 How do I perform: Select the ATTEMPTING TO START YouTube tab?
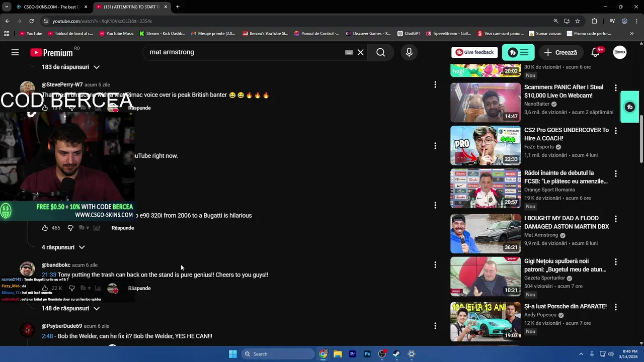131,7
